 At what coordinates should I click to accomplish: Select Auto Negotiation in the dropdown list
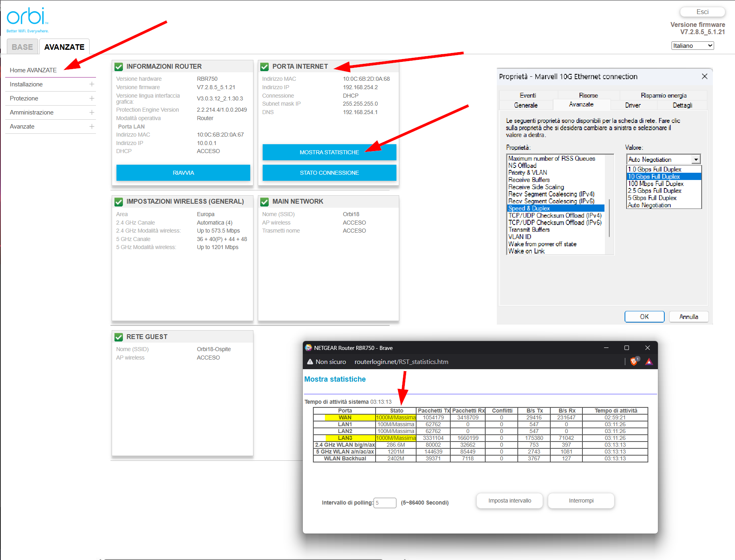coord(664,205)
